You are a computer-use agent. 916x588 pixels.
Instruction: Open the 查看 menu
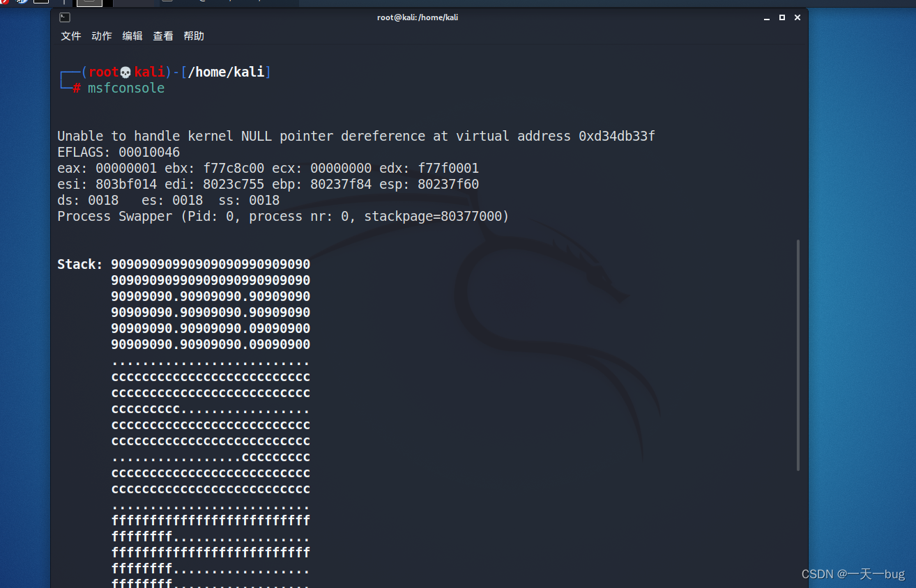coord(163,36)
